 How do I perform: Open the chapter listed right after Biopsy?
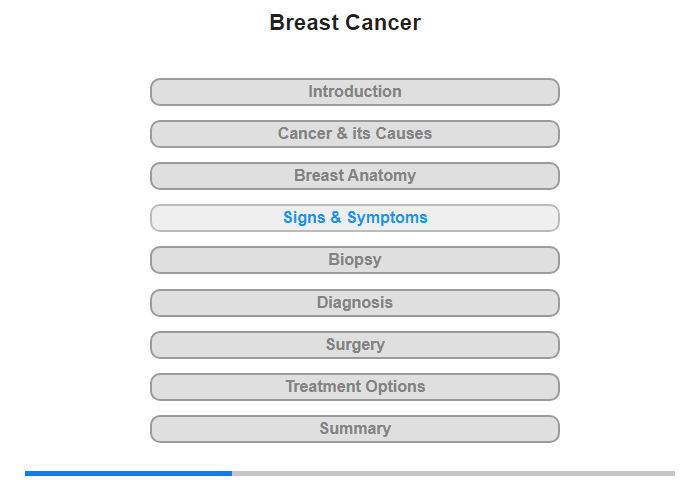[x=354, y=303]
